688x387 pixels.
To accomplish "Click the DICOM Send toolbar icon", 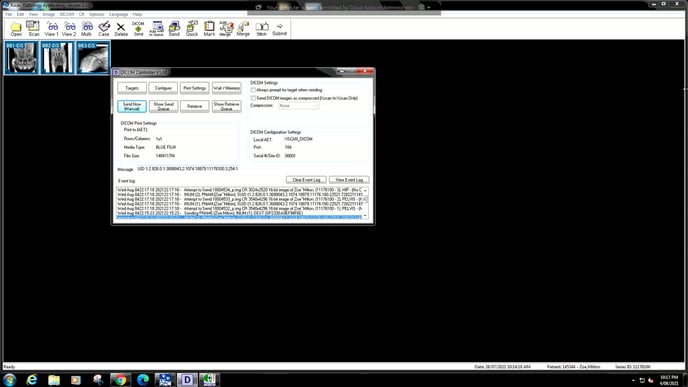I will coord(139,29).
